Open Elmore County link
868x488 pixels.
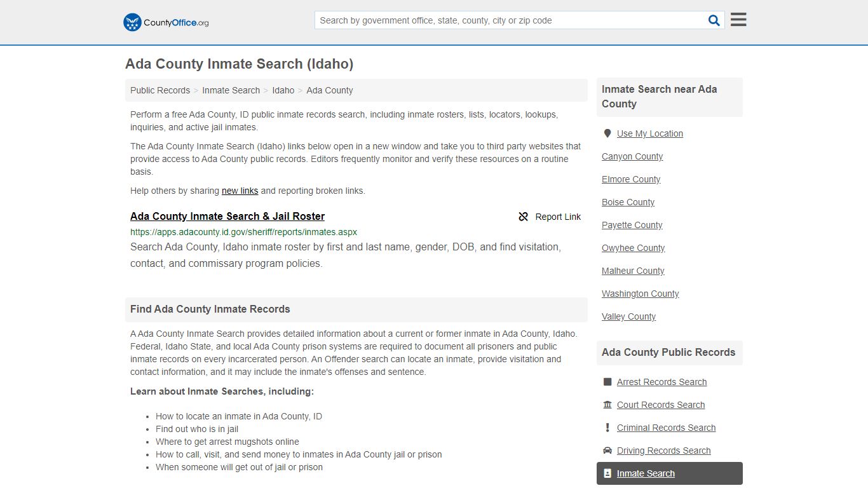click(631, 179)
